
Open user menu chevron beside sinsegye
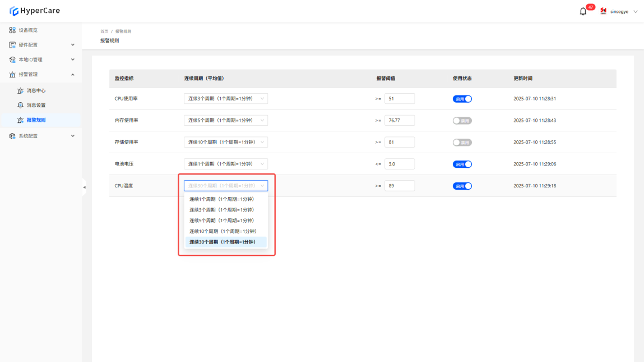click(636, 12)
